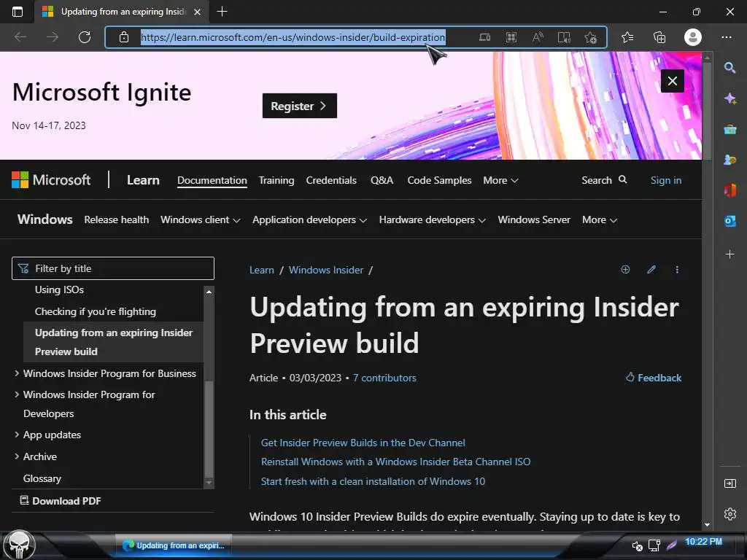Edit this article pencil icon
The image size is (747, 560).
651,270
